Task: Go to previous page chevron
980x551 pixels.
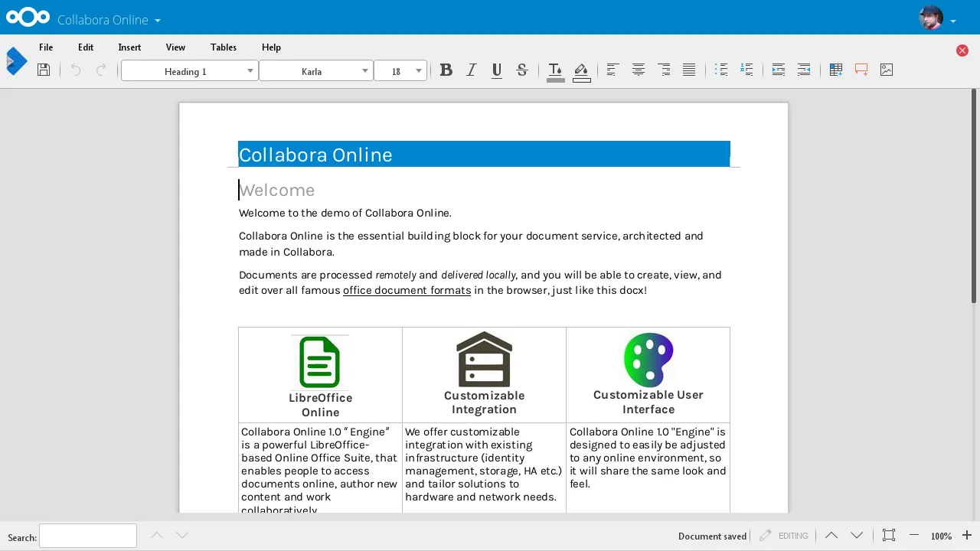Action: (x=831, y=536)
